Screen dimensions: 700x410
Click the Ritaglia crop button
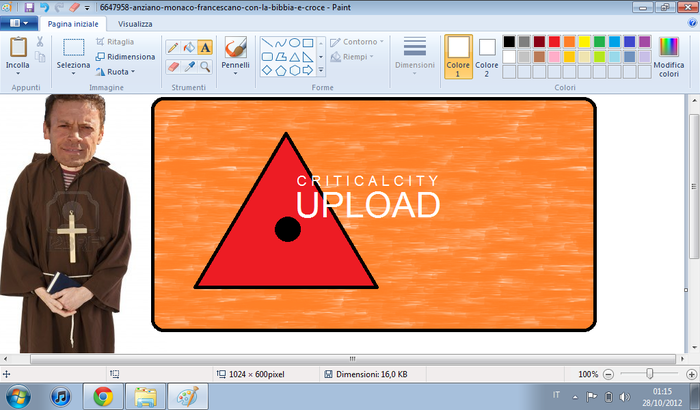click(x=115, y=42)
